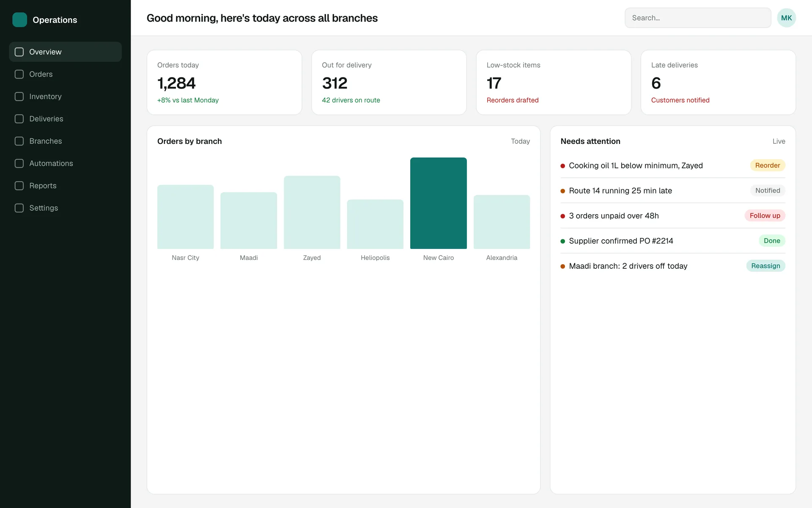Open the Inventory menu label
812x508 pixels.
point(45,97)
